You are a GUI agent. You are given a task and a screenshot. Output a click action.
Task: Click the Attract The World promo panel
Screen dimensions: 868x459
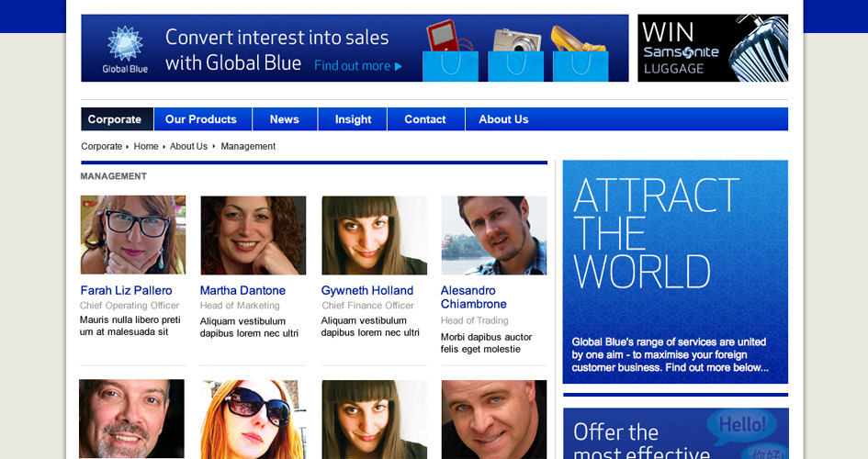(x=675, y=272)
